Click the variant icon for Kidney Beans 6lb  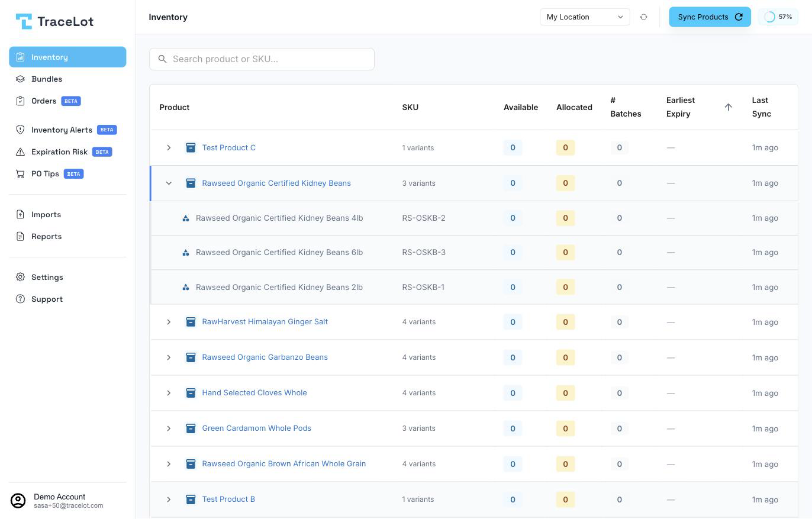click(x=186, y=253)
